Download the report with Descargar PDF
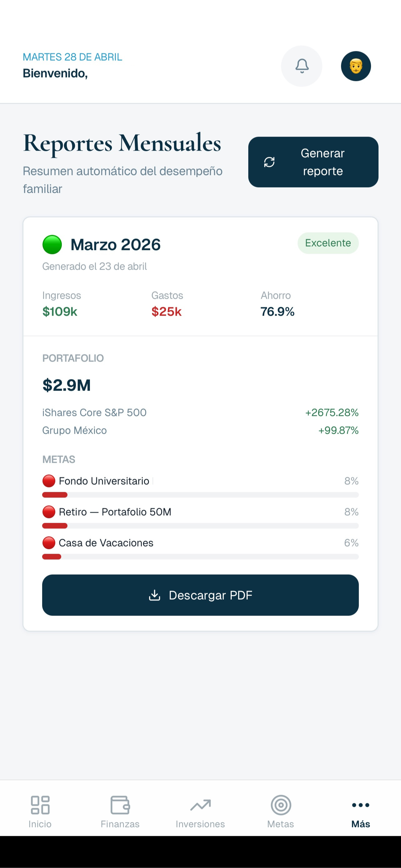 tap(200, 595)
